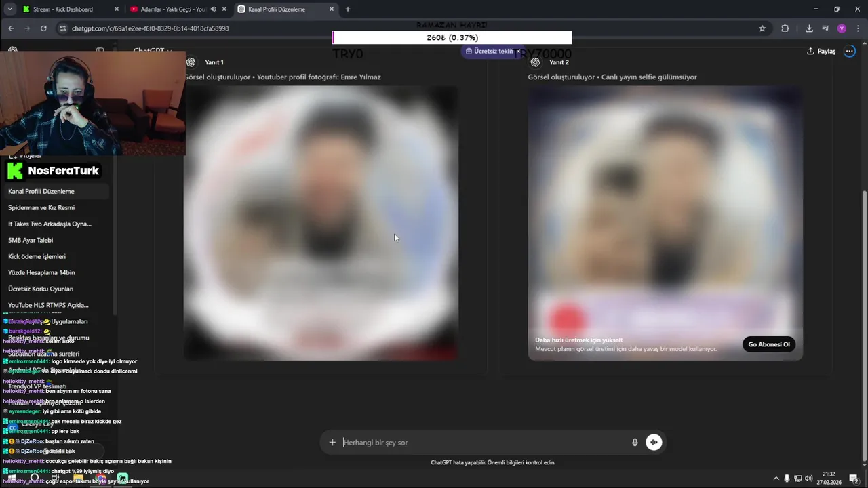This screenshot has width=868, height=488.
Task: Click the page vertical scrollbar
Action: [x=863, y=325]
